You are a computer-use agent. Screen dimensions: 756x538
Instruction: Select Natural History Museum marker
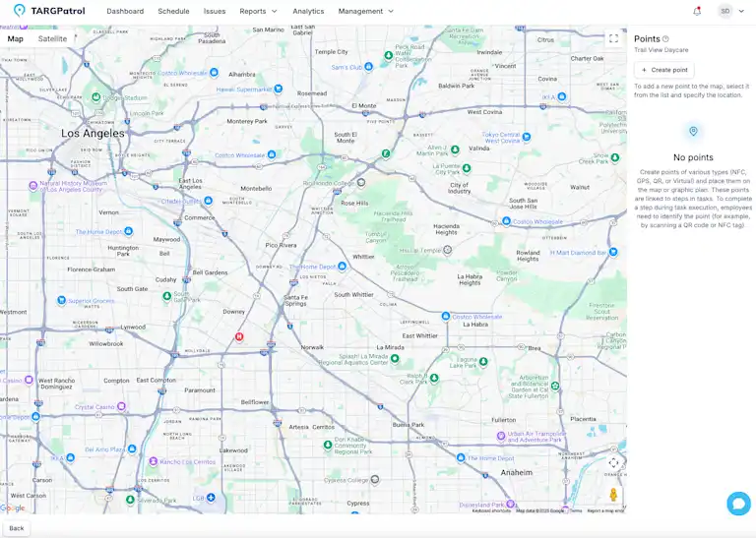(x=32, y=186)
